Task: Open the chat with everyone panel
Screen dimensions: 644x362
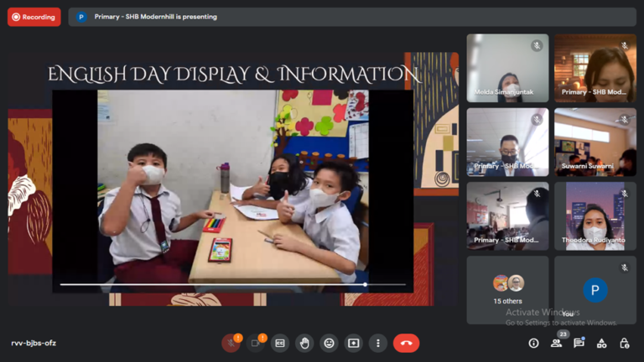Action: coord(579,344)
